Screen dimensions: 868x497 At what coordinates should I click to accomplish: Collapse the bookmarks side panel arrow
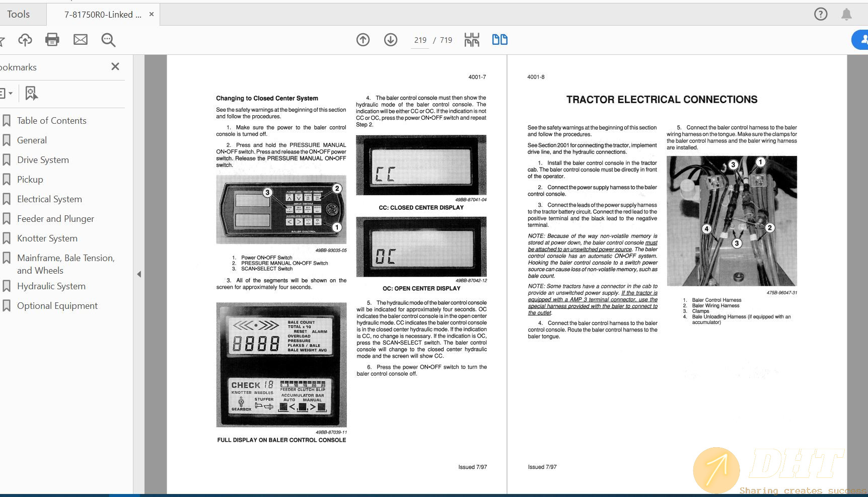(x=139, y=274)
